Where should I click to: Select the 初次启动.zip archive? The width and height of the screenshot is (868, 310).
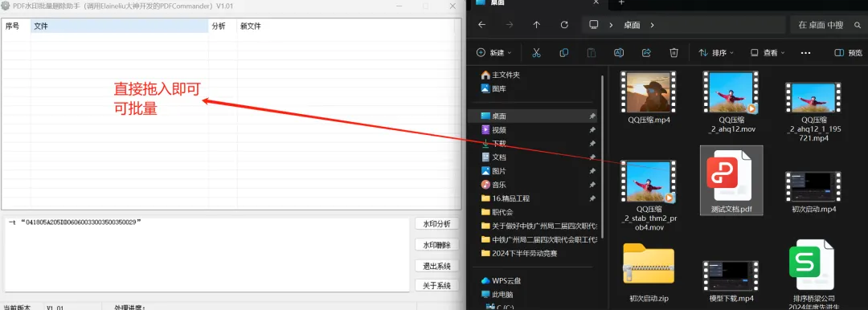click(x=649, y=273)
